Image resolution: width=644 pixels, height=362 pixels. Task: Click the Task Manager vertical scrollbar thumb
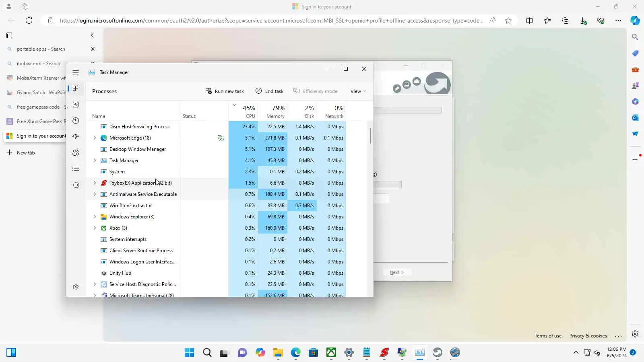[370, 136]
